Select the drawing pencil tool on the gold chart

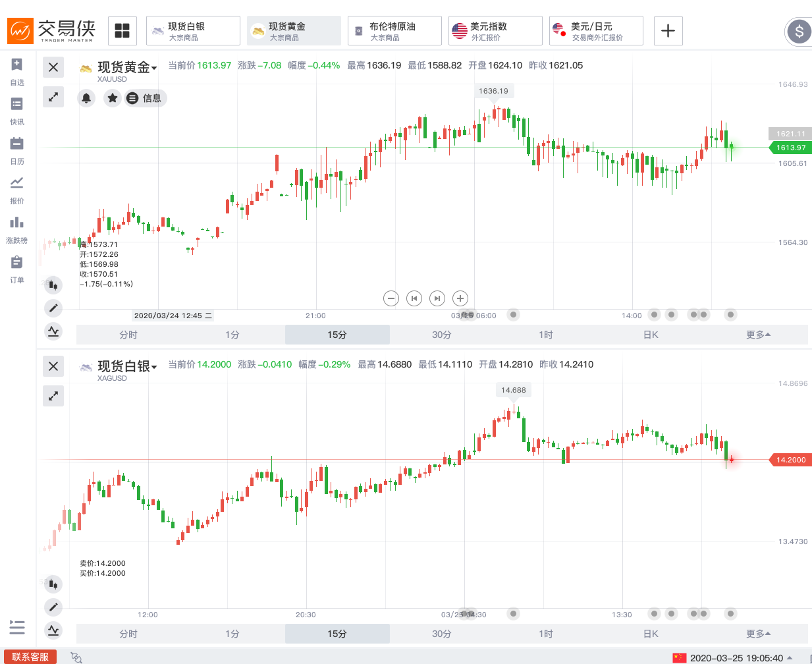pos(53,308)
